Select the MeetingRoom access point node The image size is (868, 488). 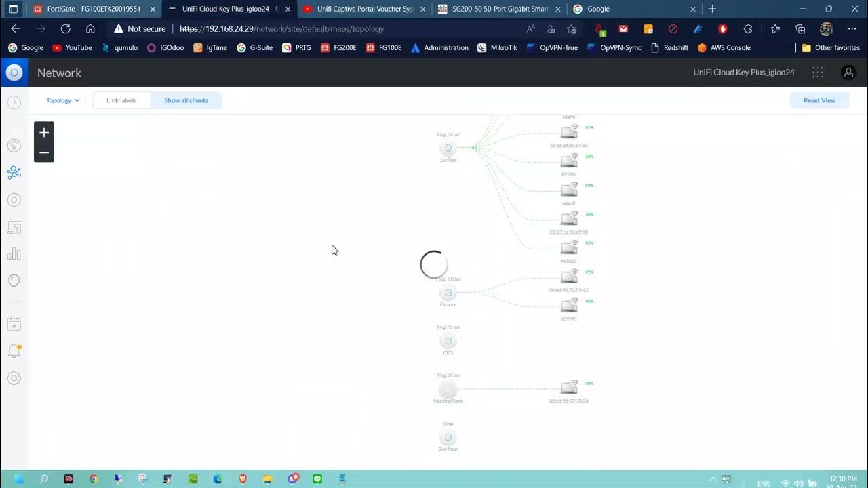coord(448,389)
